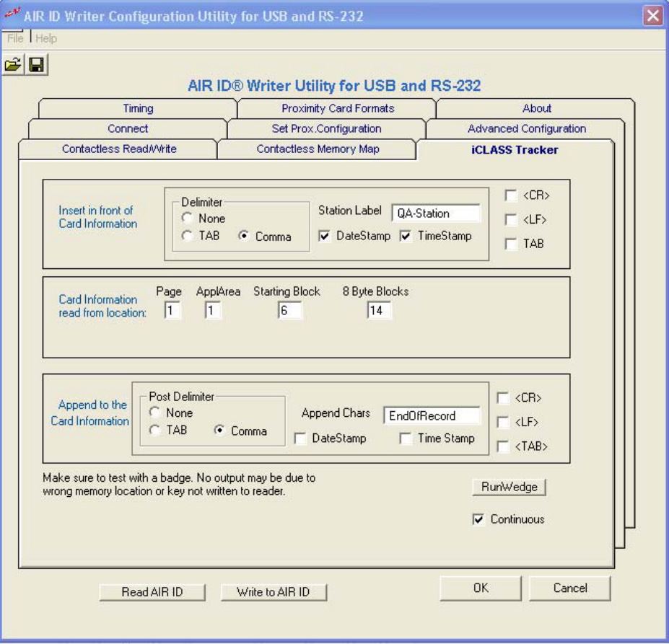The height and width of the screenshot is (644, 669).
Task: Open the File menu
Action: (15, 38)
